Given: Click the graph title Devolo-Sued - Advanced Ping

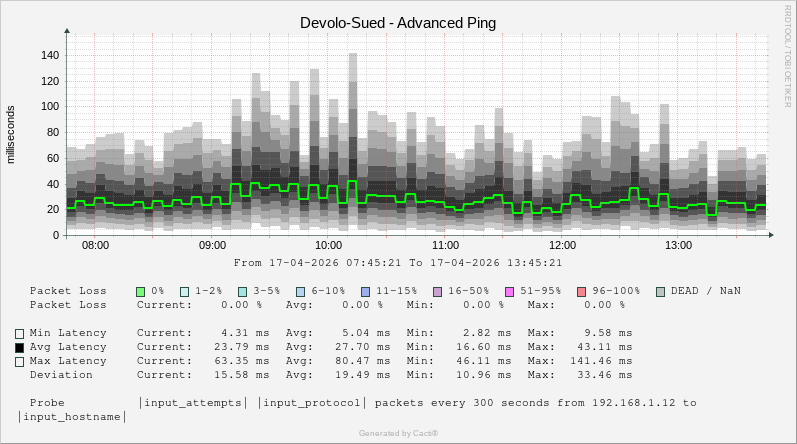Looking at the screenshot, I should (x=398, y=22).
